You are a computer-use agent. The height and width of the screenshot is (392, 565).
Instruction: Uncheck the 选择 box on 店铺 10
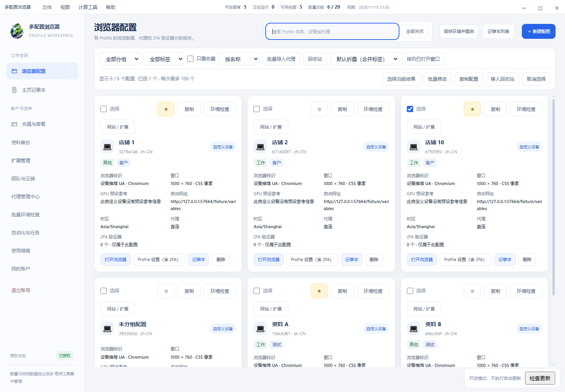pyautogui.click(x=410, y=109)
